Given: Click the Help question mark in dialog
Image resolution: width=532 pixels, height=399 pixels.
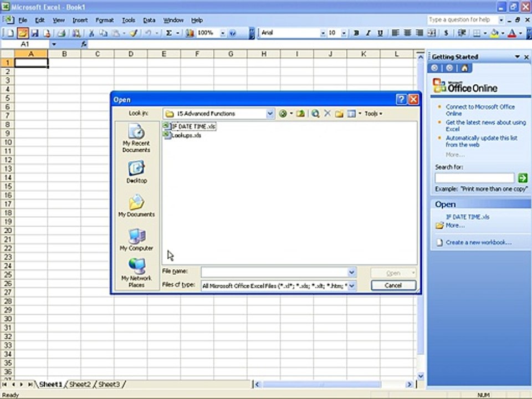Looking at the screenshot, I should point(401,99).
